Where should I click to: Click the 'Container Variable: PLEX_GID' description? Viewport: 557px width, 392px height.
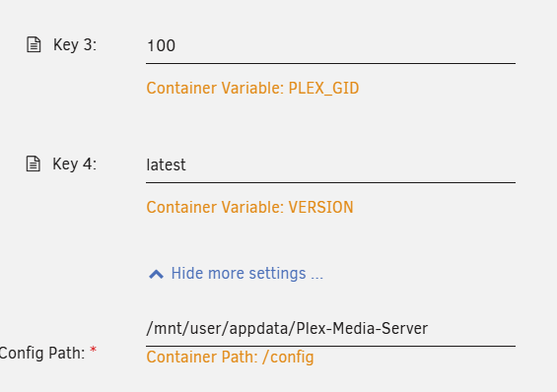click(252, 89)
